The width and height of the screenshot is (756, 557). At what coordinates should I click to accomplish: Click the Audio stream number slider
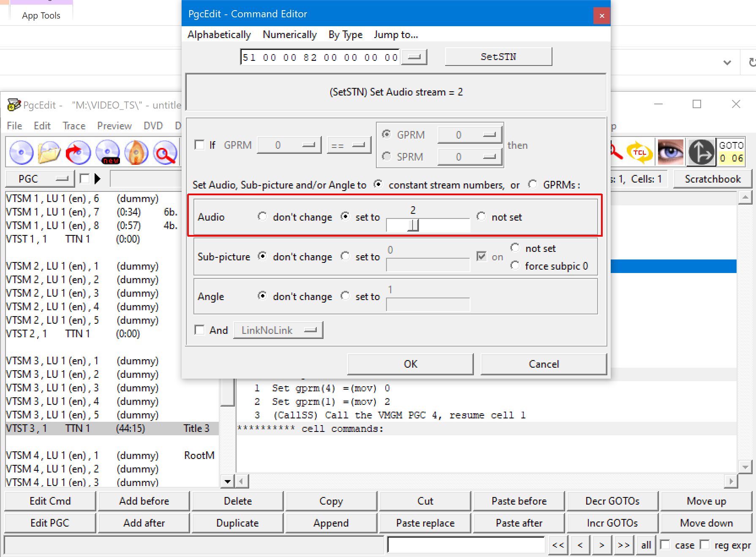point(428,225)
